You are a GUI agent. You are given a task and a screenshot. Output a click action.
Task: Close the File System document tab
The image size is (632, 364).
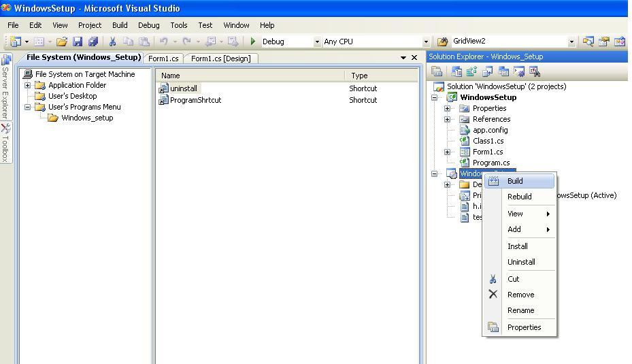414,58
